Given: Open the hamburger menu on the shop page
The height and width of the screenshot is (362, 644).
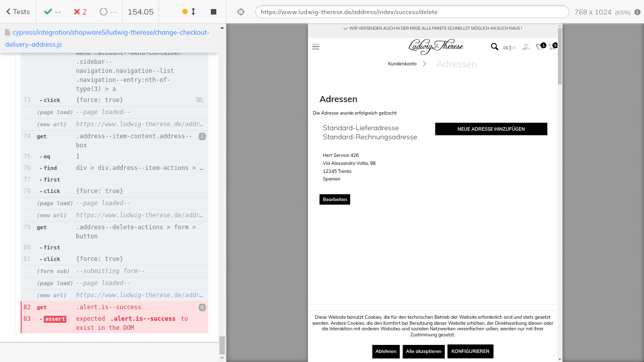Looking at the screenshot, I should [316, 47].
